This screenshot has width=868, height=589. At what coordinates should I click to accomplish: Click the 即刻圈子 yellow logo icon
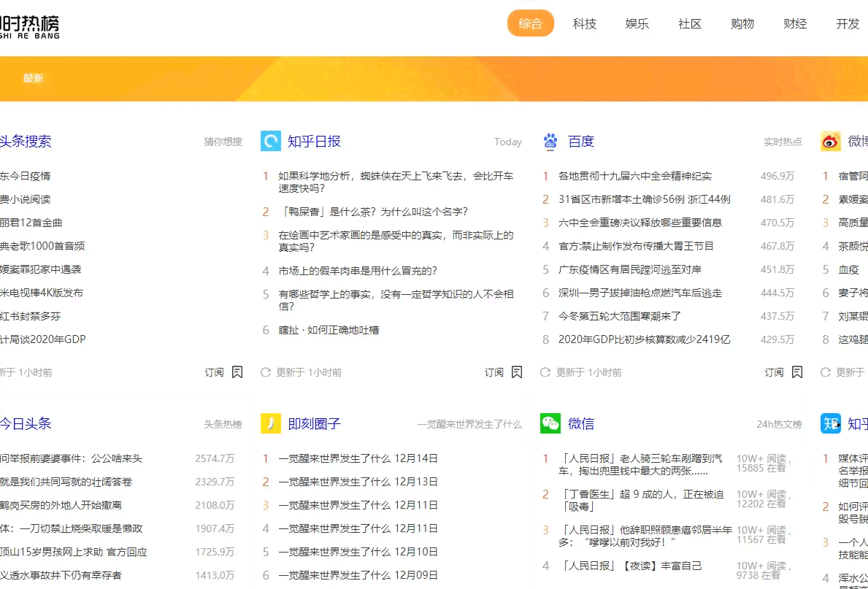tap(271, 423)
